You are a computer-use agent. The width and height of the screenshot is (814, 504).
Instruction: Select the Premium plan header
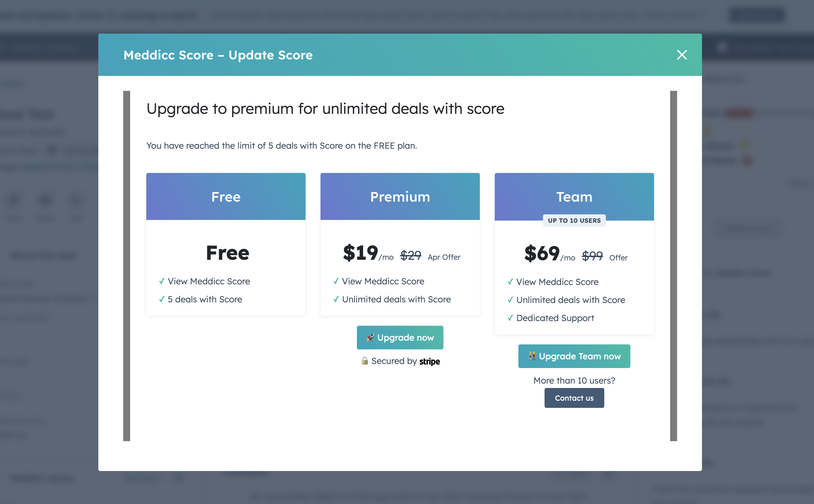point(400,197)
